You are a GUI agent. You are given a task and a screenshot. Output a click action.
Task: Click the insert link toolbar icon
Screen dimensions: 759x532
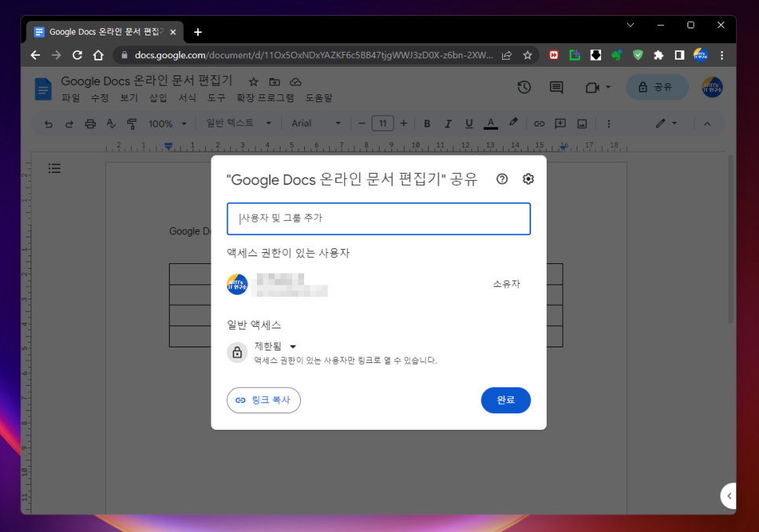pos(539,124)
